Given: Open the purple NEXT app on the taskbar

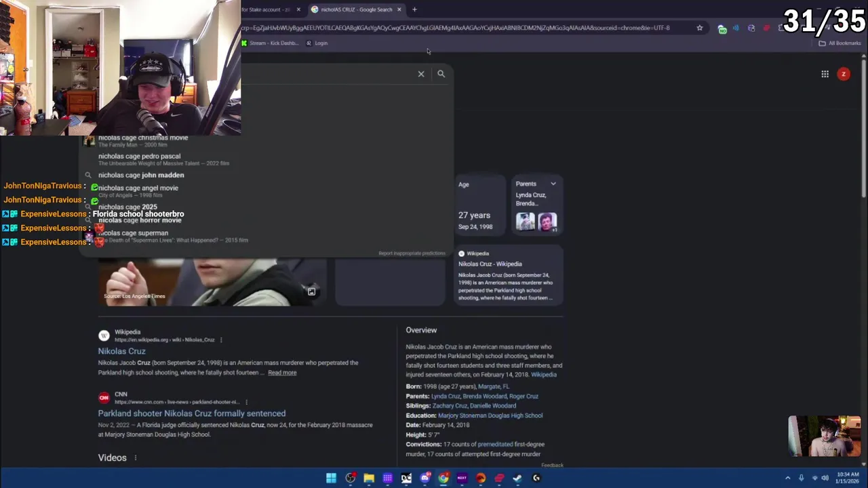Looking at the screenshot, I should (x=462, y=478).
